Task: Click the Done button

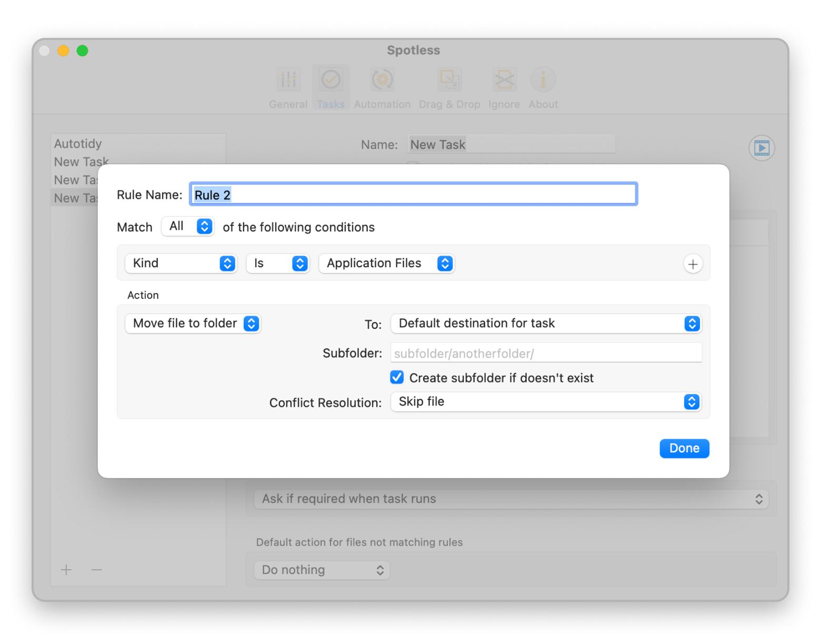Action: 684,448
